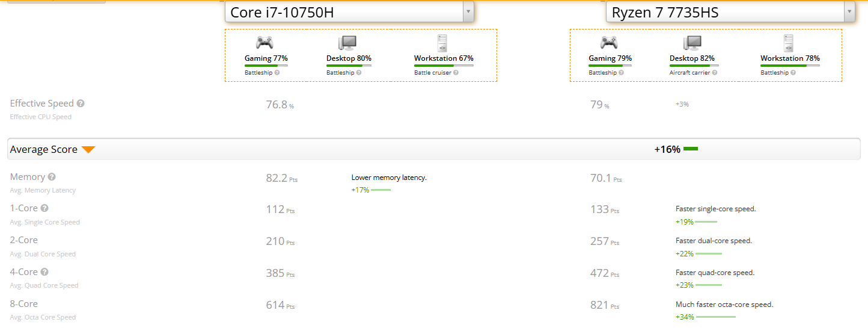
Task: Click help icon beside i7 Gaming Battleship
Action: point(277,73)
